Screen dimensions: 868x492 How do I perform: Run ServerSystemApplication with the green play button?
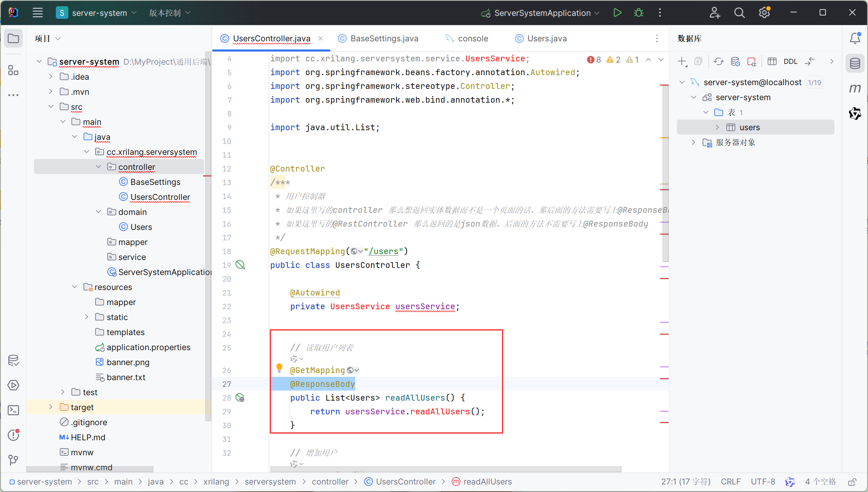(x=617, y=13)
